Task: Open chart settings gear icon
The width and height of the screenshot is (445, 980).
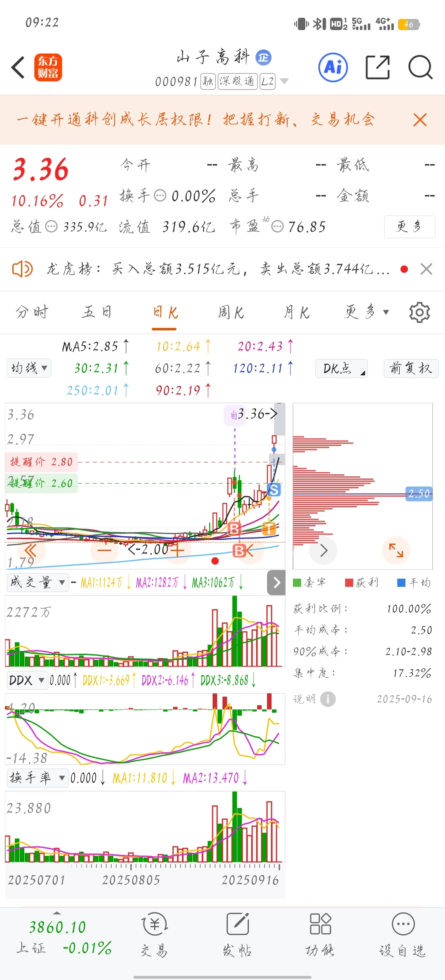Action: [419, 312]
